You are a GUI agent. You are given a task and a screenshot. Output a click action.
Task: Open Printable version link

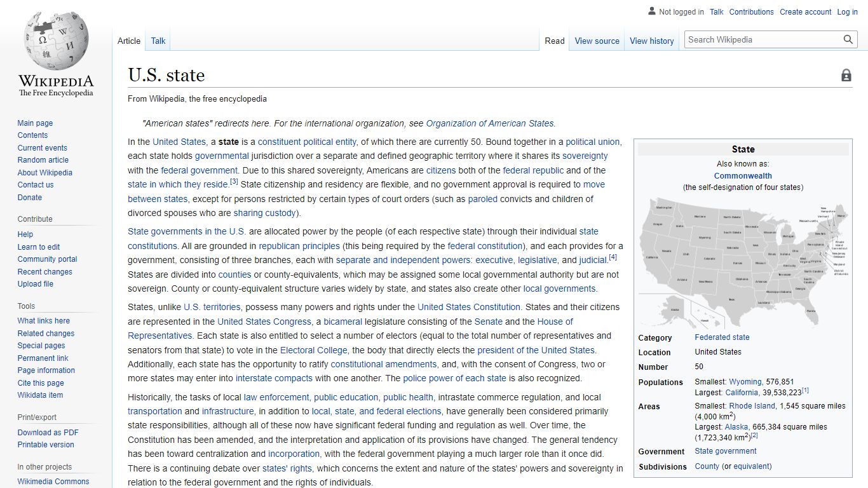tap(46, 445)
